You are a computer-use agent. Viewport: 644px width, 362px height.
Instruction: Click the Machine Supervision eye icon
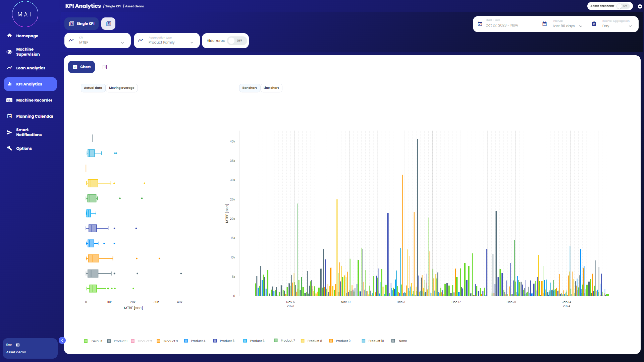tap(9, 52)
